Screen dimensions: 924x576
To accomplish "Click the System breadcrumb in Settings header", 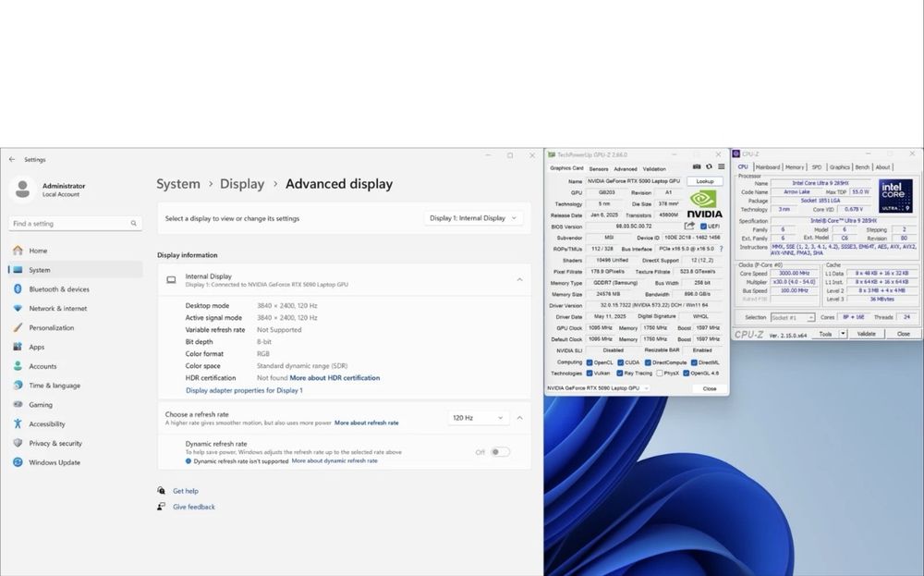I will (178, 184).
